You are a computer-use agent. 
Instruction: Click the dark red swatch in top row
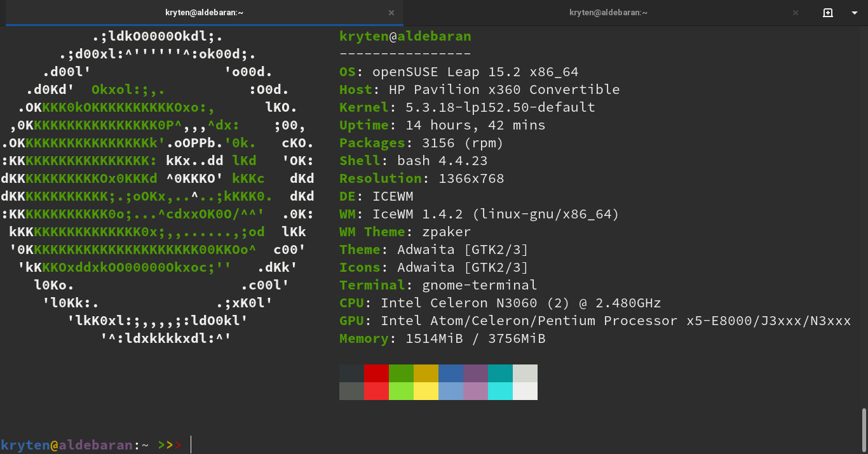coord(376,373)
